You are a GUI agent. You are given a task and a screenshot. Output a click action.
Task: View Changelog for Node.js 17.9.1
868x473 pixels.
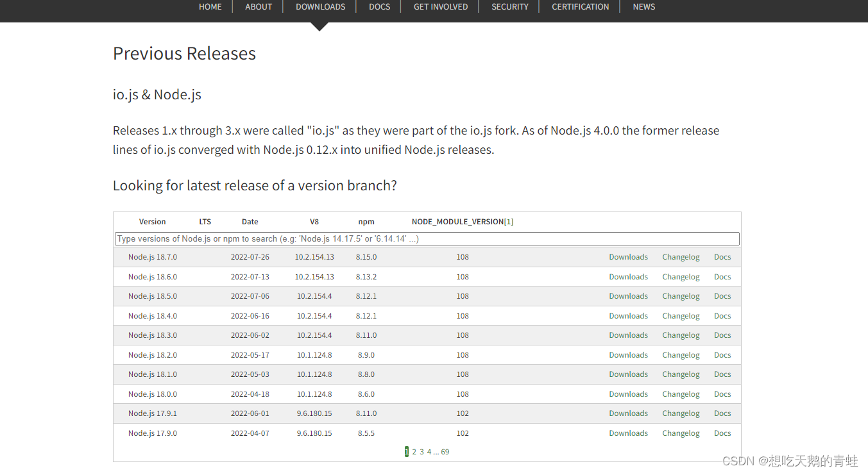(681, 413)
